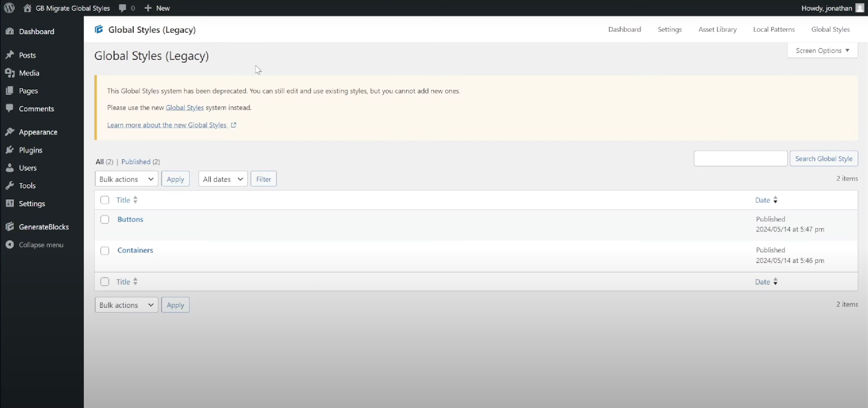Viewport: 868px width, 408px height.
Task: Select all items with the header checkbox
Action: point(104,200)
